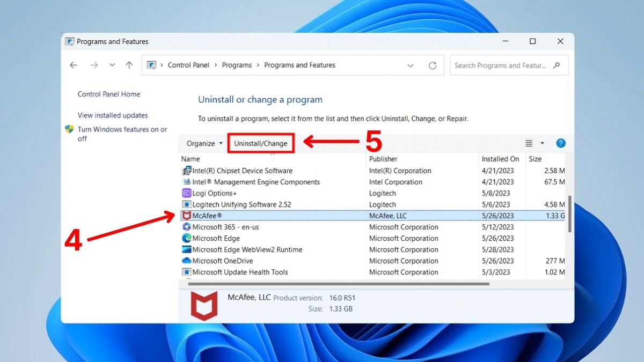Click the Microsoft OneDrive cloud icon
This screenshot has height=362, width=644.
(186, 261)
